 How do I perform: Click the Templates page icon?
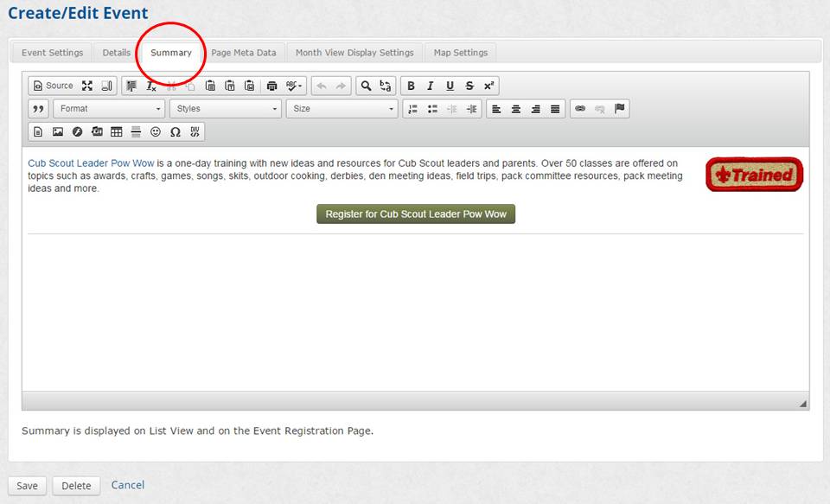38,131
